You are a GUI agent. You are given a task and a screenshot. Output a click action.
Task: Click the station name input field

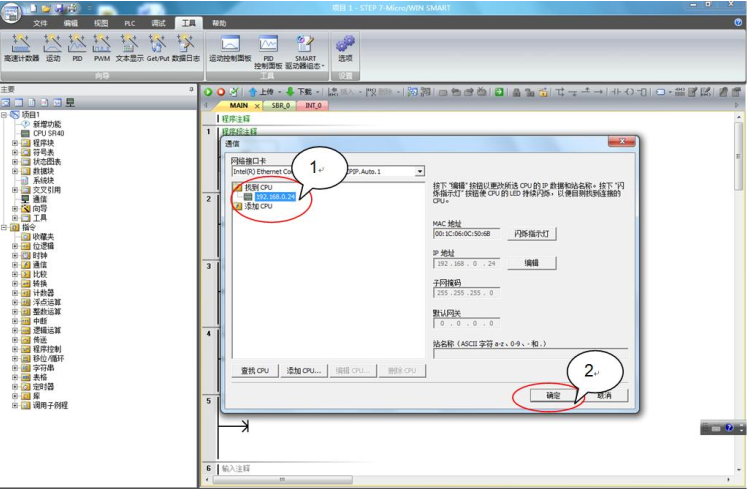point(530,354)
